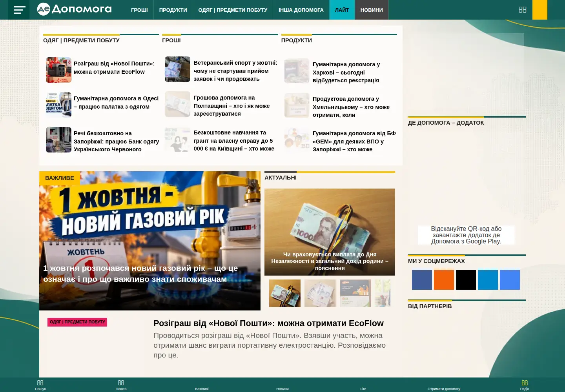Switch to the ЛАЙТ tab

[342, 10]
